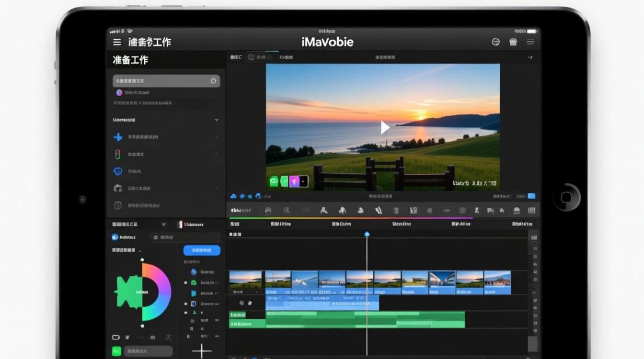Switch the blue toggle below the preview's right corner
Viewport: 644px width, 359px height.
pyautogui.click(x=531, y=196)
